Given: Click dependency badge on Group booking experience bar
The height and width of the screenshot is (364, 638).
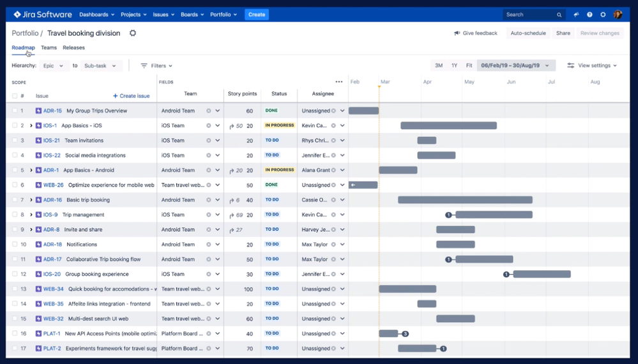Looking at the screenshot, I should coord(506,274).
